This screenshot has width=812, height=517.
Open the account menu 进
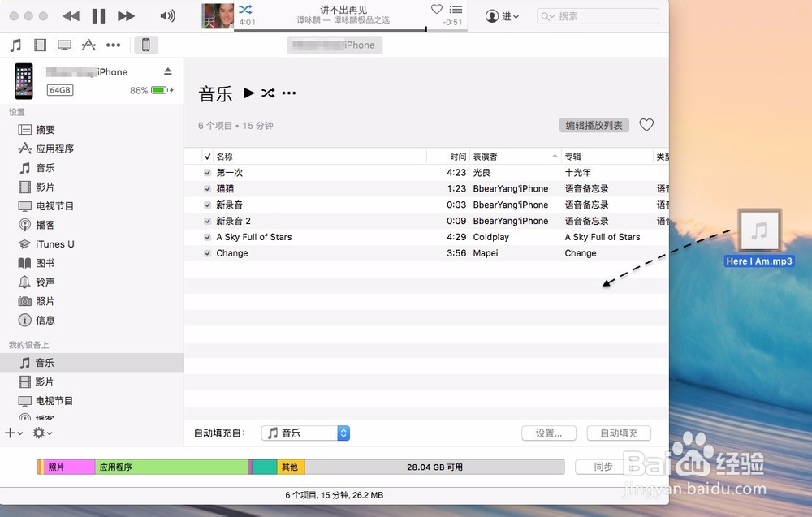(x=502, y=16)
